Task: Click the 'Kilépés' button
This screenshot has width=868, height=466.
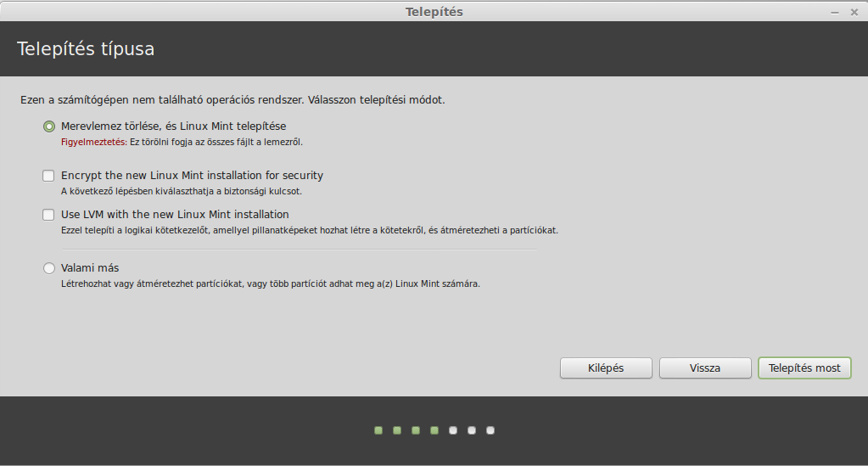Action: 606,368
